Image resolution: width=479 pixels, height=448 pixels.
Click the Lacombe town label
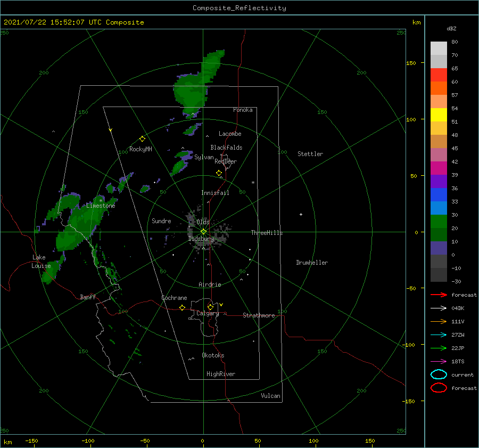tap(230, 134)
